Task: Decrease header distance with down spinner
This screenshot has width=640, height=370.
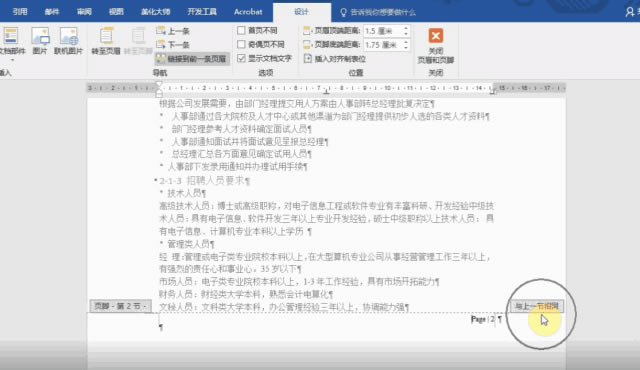Action: pyautogui.click(x=406, y=34)
